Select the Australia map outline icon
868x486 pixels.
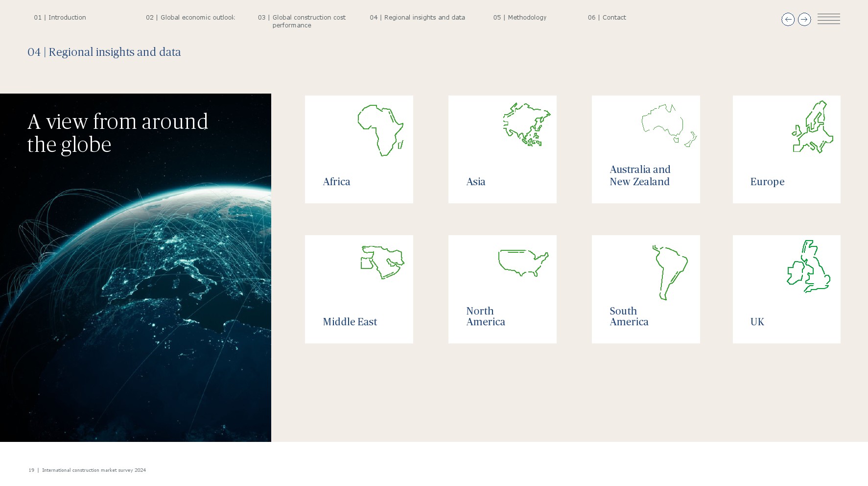pyautogui.click(x=669, y=125)
